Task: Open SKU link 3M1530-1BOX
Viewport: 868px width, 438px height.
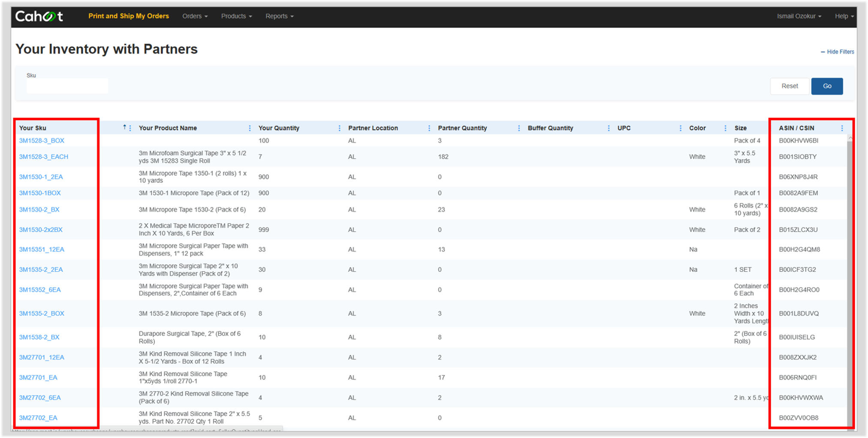Action: [40, 193]
